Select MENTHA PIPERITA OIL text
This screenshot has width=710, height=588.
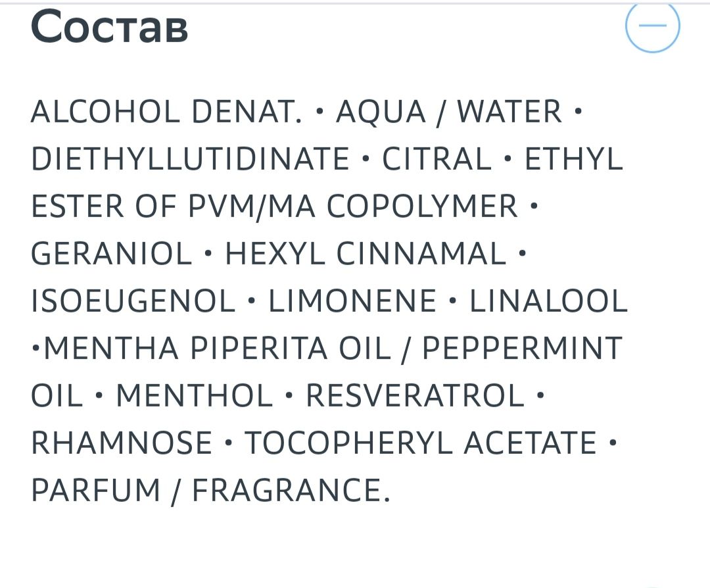[218, 349]
